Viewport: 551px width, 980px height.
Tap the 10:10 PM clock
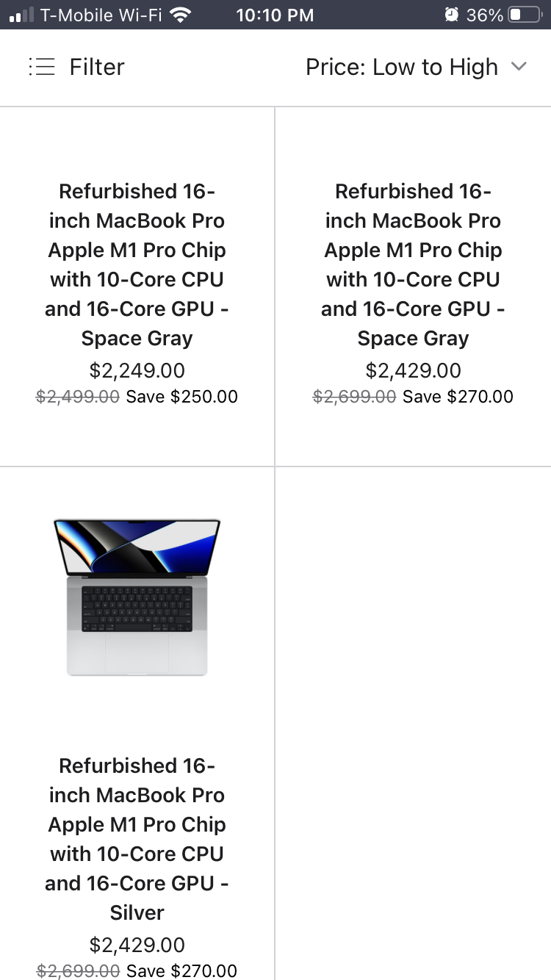pyautogui.click(x=275, y=15)
